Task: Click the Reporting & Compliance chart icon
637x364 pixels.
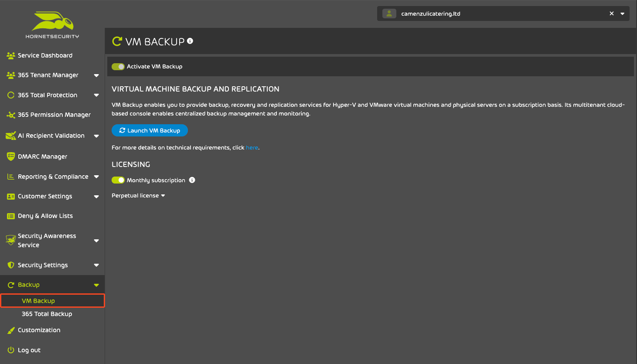Action: tap(11, 177)
